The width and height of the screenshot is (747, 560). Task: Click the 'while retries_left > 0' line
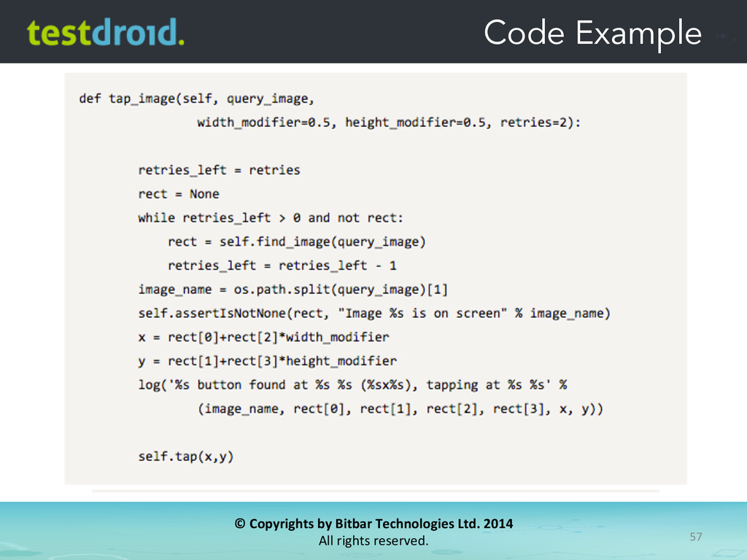coord(271,218)
